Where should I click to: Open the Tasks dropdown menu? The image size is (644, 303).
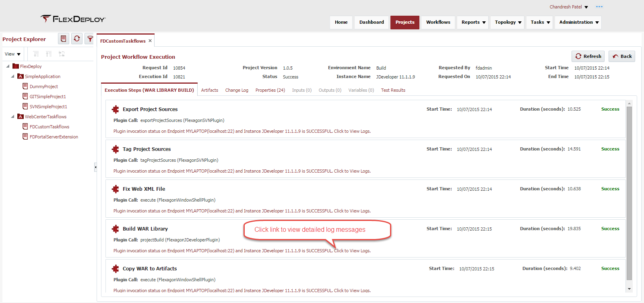coord(540,22)
